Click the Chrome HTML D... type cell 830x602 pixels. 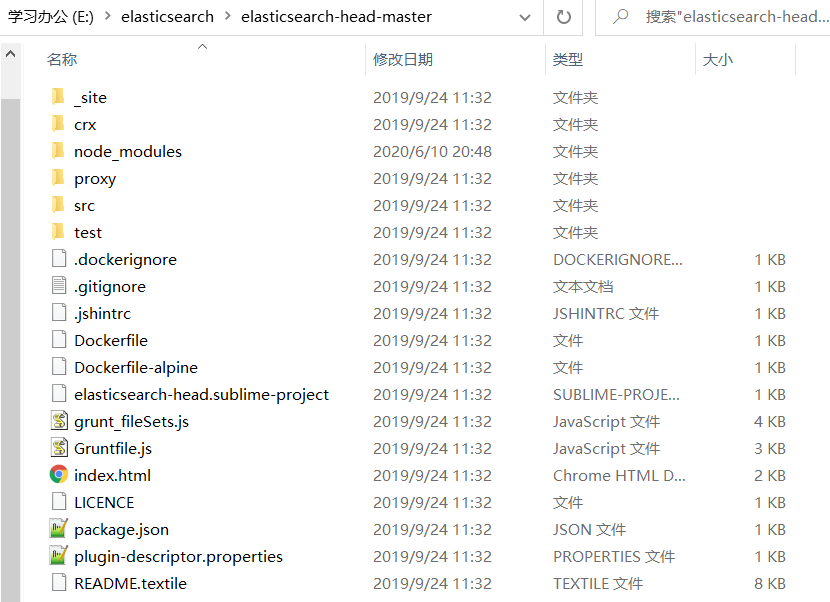[619, 475]
